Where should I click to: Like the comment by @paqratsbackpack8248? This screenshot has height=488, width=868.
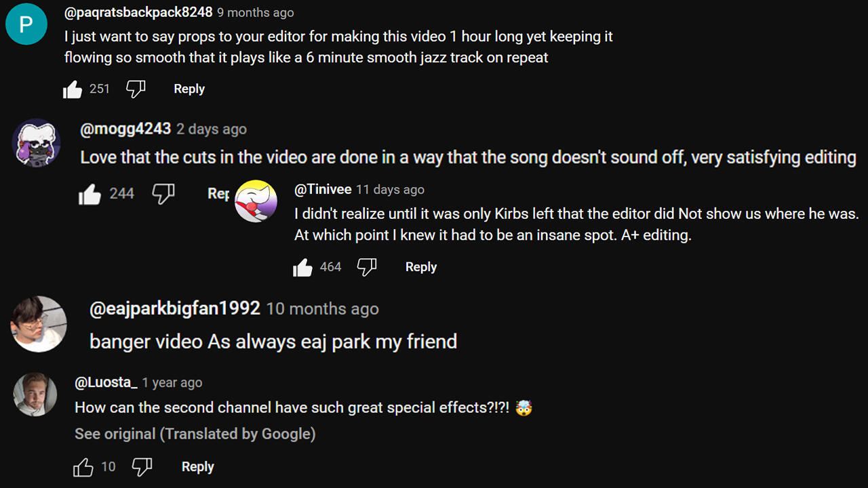click(73, 89)
